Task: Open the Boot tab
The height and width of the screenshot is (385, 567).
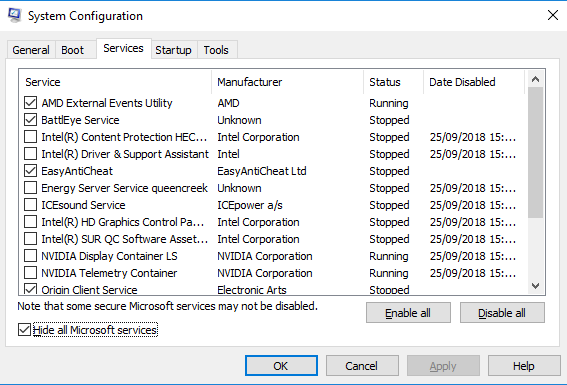Action: (x=72, y=50)
